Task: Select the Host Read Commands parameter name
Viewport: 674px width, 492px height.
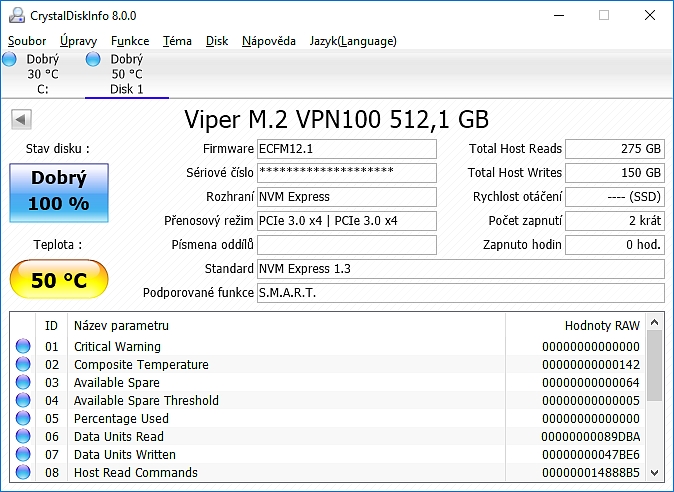Action: tap(136, 473)
